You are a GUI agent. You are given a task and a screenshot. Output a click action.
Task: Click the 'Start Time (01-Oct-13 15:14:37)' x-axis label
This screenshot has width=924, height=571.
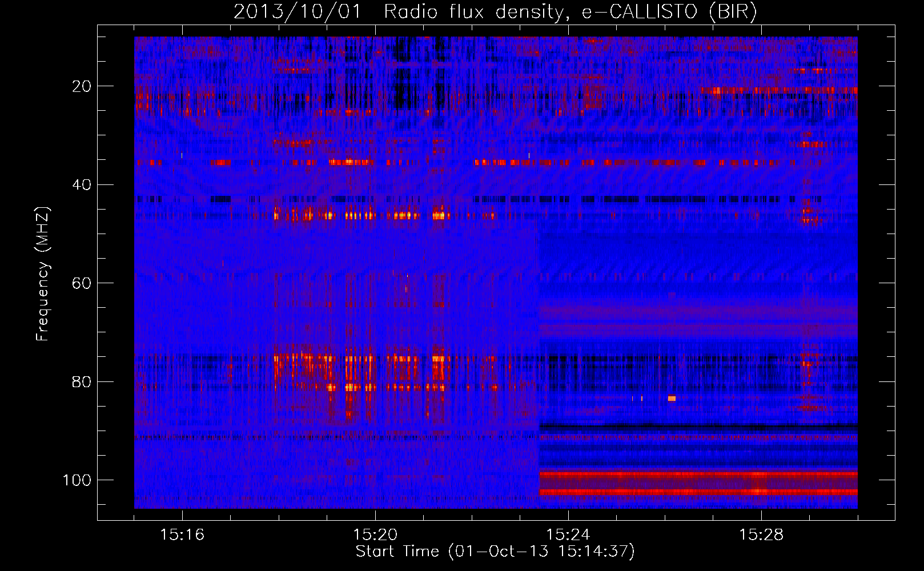coord(495,552)
